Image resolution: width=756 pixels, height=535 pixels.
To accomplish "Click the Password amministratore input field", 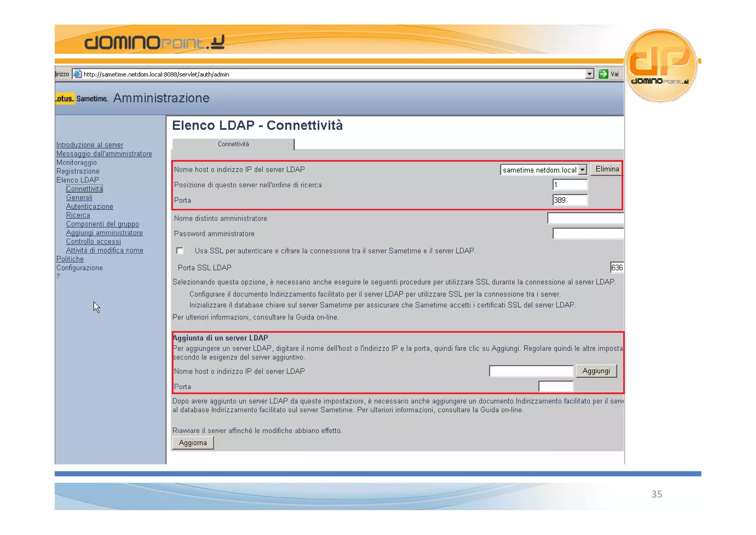I will 588,234.
